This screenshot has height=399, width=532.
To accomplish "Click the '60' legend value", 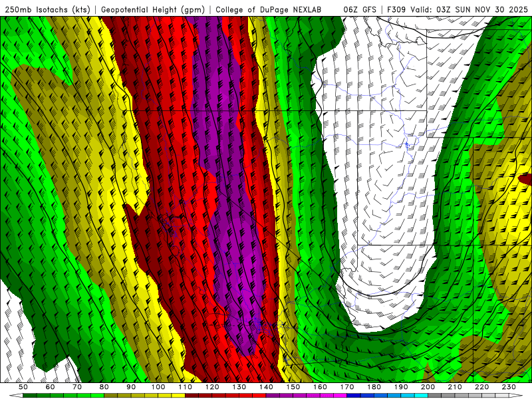I will pyautogui.click(x=50, y=387).
